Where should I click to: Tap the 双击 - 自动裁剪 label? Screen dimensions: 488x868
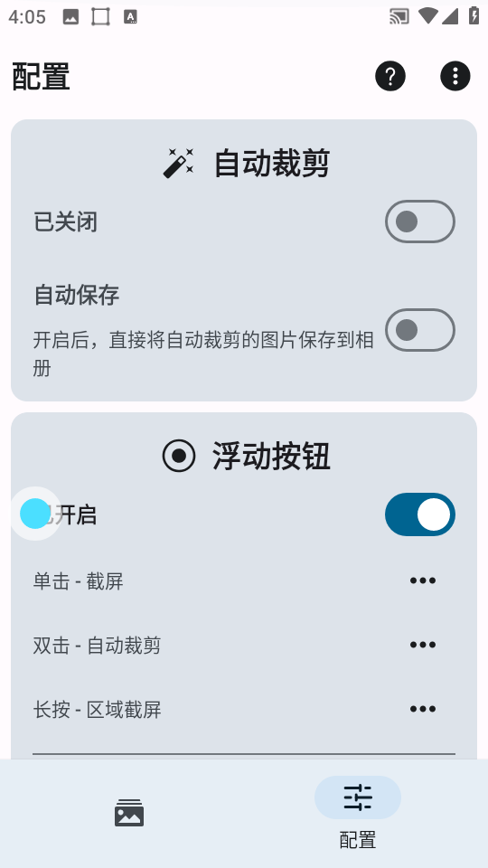pos(97,646)
